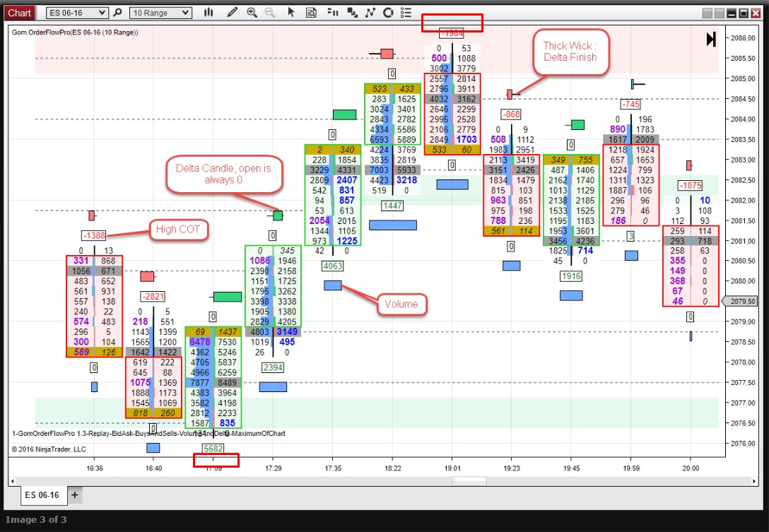Screen dimensions: 769x532
Task: Click footprint cell 7877
Action: 199,382
